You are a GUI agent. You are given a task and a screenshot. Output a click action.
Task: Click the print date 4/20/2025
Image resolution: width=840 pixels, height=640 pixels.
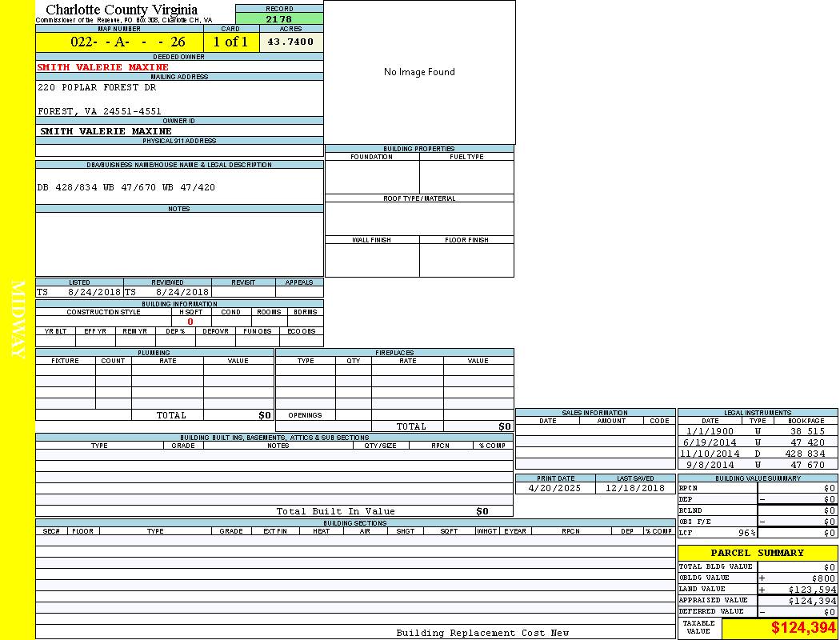tap(555, 488)
